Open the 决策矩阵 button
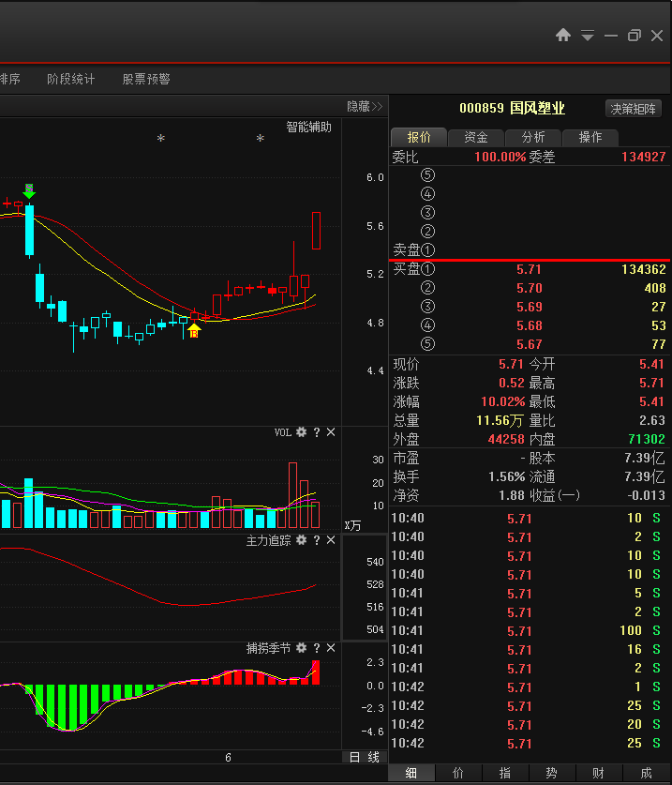The height and width of the screenshot is (785, 672). tap(635, 109)
